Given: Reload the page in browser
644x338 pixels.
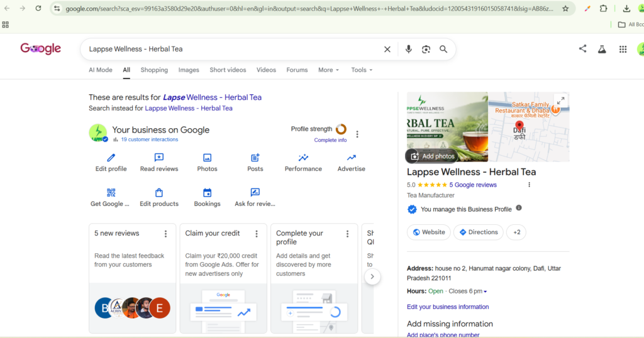Looking at the screenshot, I should [38, 8].
